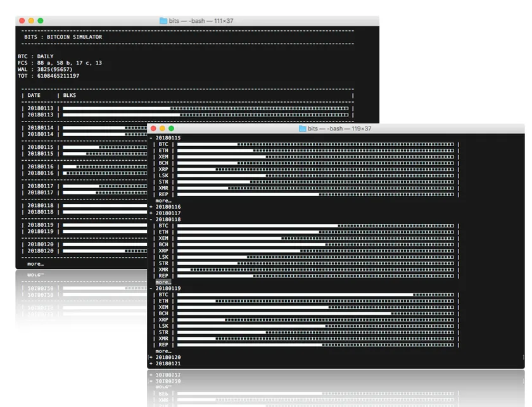Zoom the back 111×37 terminal window
Screen dimensions: 532x407
pyautogui.click(x=41, y=21)
